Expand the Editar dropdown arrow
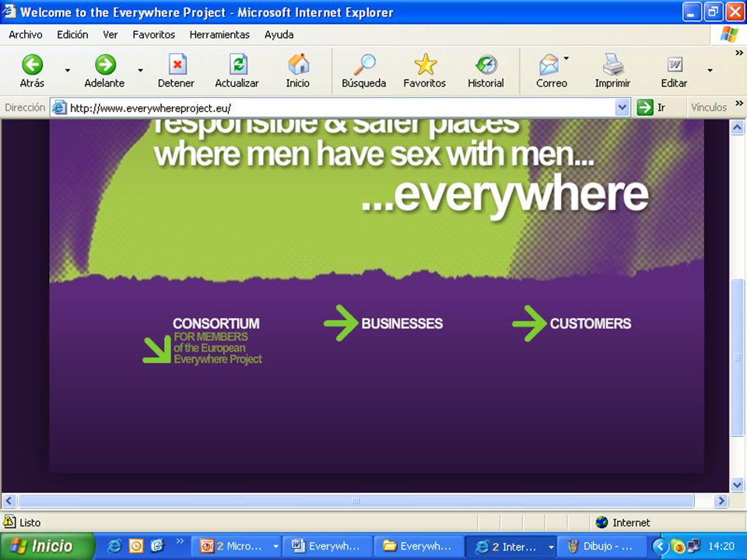The height and width of the screenshot is (560, 747). click(x=710, y=71)
